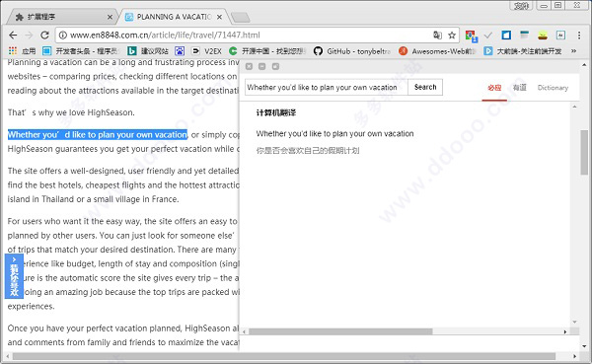Image resolution: width=592 pixels, height=364 pixels.
Task: Open the GitHub - tonybeltra bookmark
Action: [352, 50]
